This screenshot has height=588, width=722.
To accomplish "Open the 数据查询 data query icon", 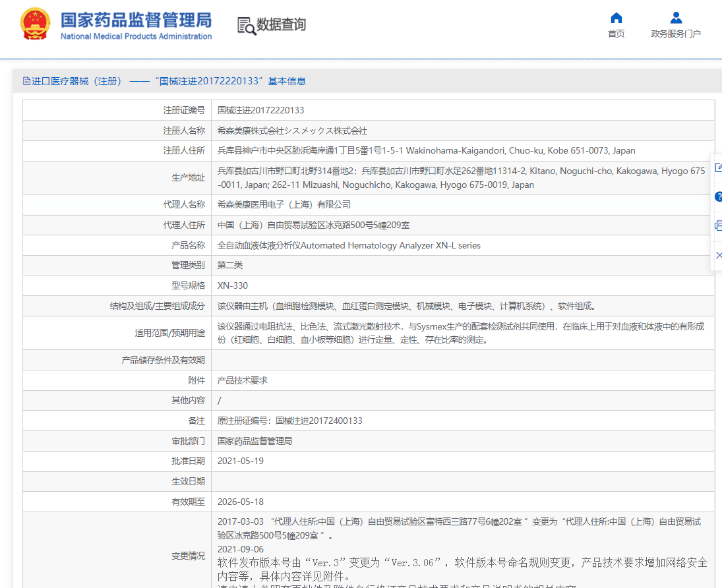I will click(247, 25).
